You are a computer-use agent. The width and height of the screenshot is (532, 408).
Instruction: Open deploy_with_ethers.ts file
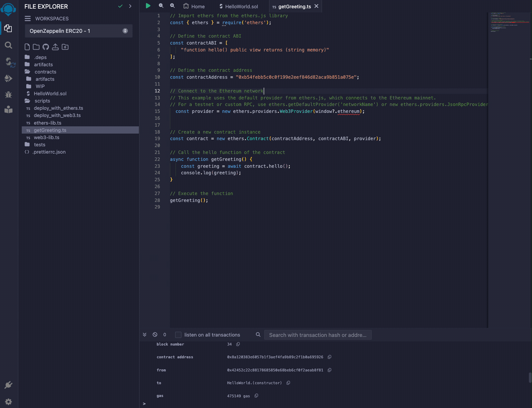(58, 108)
